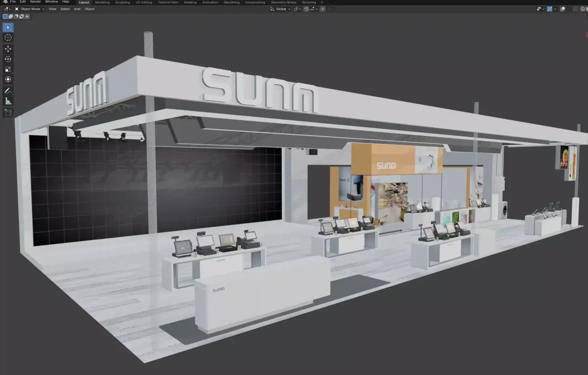Expand gizmo options dropdown arrow
This screenshot has height=375, width=588.
click(555, 9)
